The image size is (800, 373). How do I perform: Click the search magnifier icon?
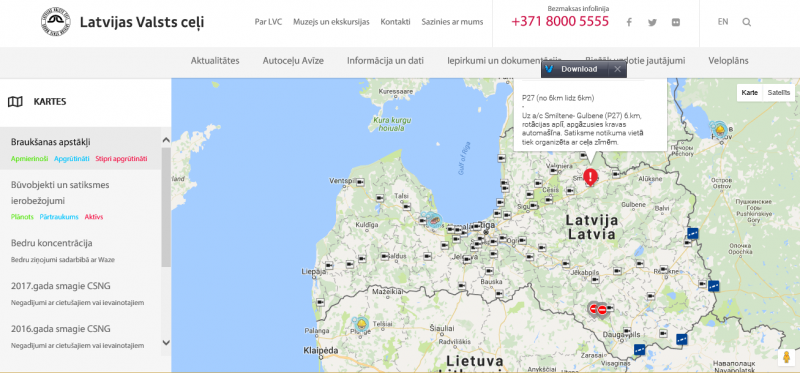pos(746,22)
